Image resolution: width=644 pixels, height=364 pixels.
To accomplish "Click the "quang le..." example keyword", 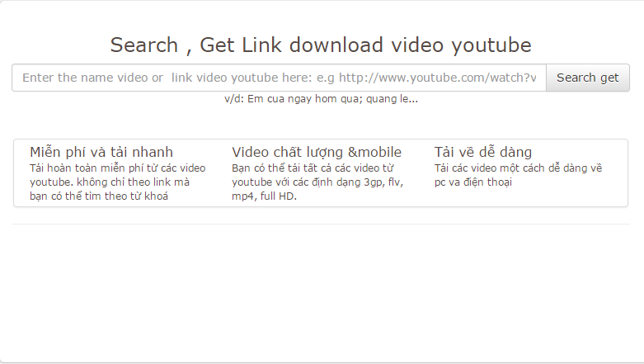I will pyautogui.click(x=393, y=99).
